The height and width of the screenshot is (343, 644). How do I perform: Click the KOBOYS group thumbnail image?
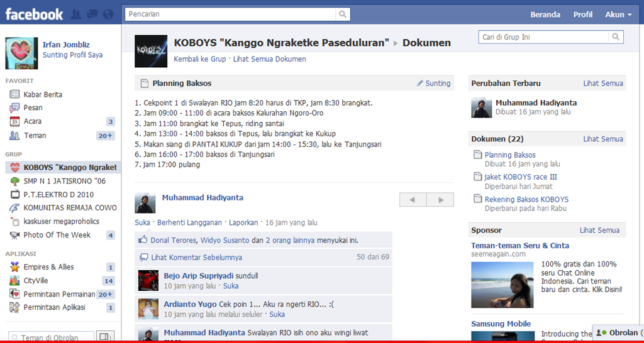tap(151, 51)
